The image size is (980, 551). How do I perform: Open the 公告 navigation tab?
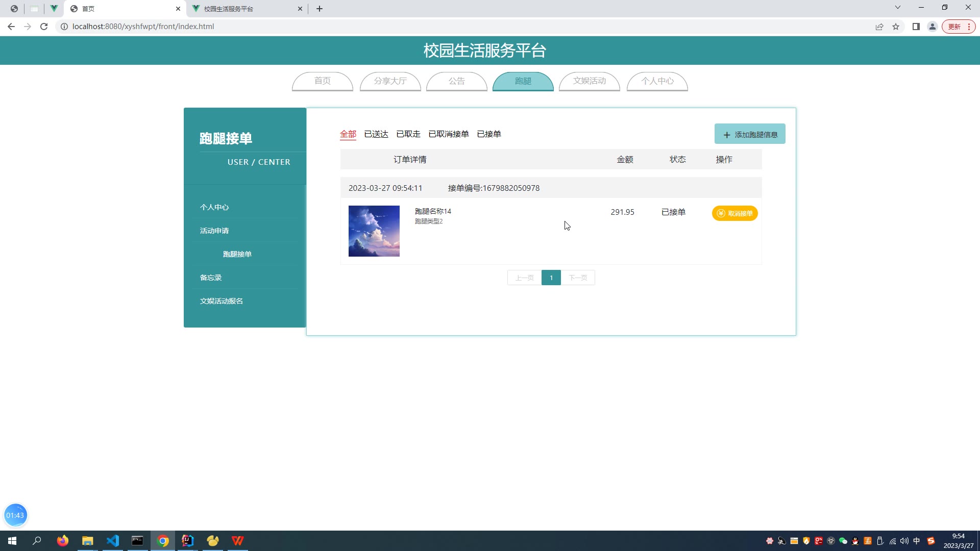pyautogui.click(x=457, y=81)
